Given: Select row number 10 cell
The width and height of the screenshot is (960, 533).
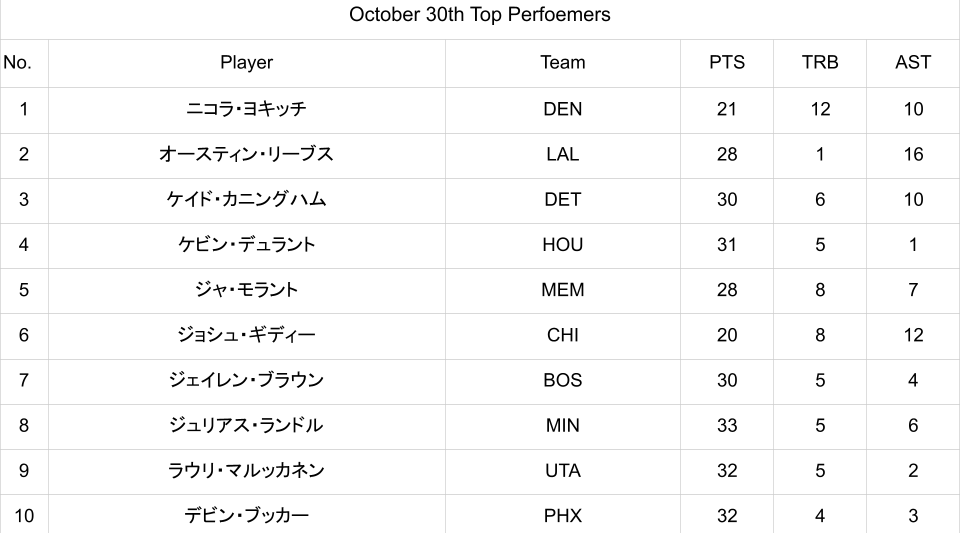Looking at the screenshot, I should (x=24, y=516).
